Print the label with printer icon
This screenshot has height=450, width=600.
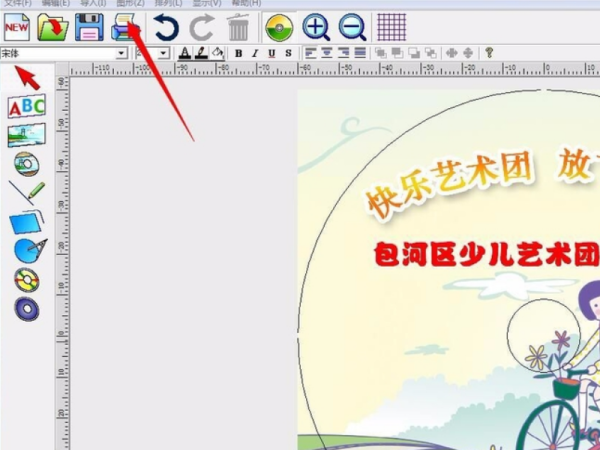pos(125,27)
